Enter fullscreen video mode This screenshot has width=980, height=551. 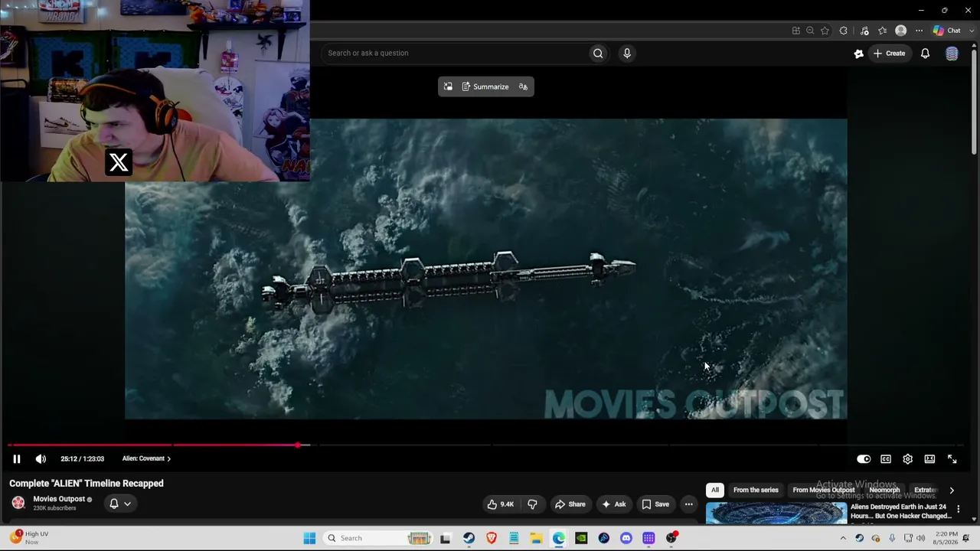point(952,459)
